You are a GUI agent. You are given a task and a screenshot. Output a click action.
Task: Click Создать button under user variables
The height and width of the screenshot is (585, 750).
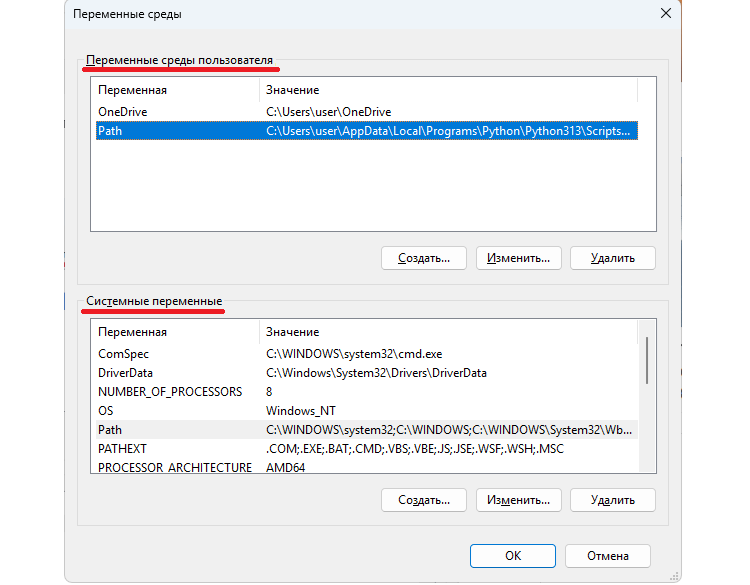coord(424,258)
